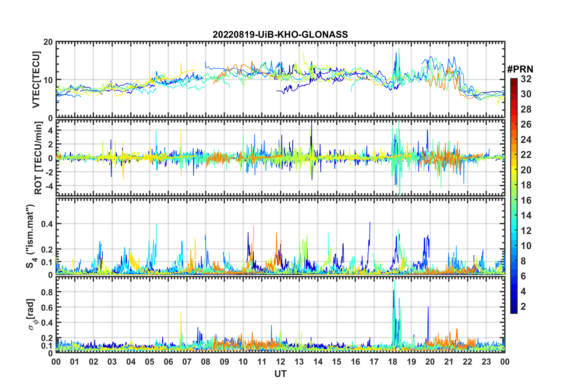Screen dimensions: 561x392
Task: Click the 32 tick on the PRN colorbar
Action: (x=526, y=79)
